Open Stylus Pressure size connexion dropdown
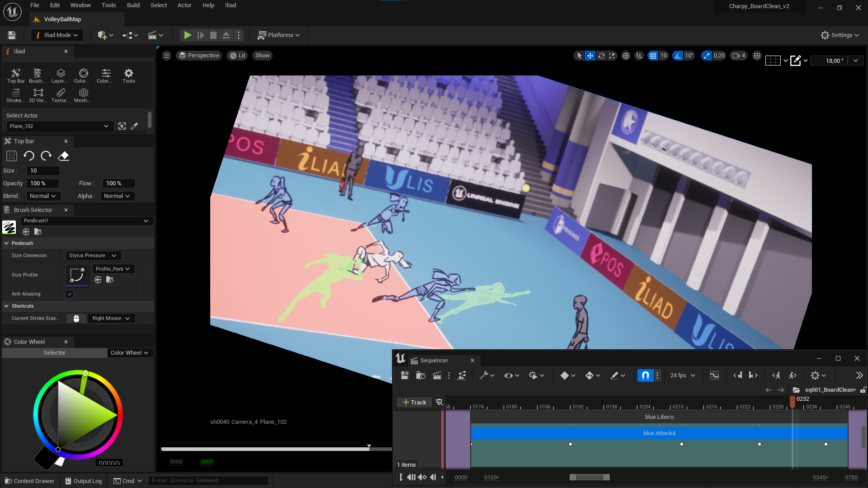This screenshot has width=868, height=488. pos(93,256)
